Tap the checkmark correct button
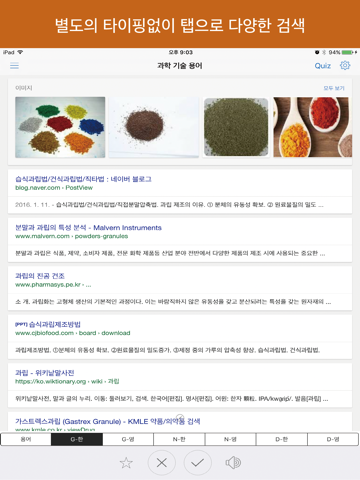The width and height of the screenshot is (360, 480). pos(198,463)
